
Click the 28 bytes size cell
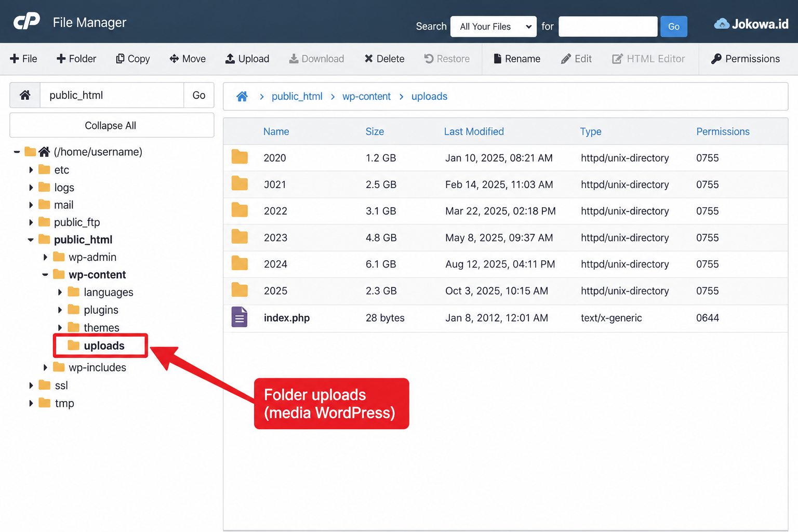385,318
